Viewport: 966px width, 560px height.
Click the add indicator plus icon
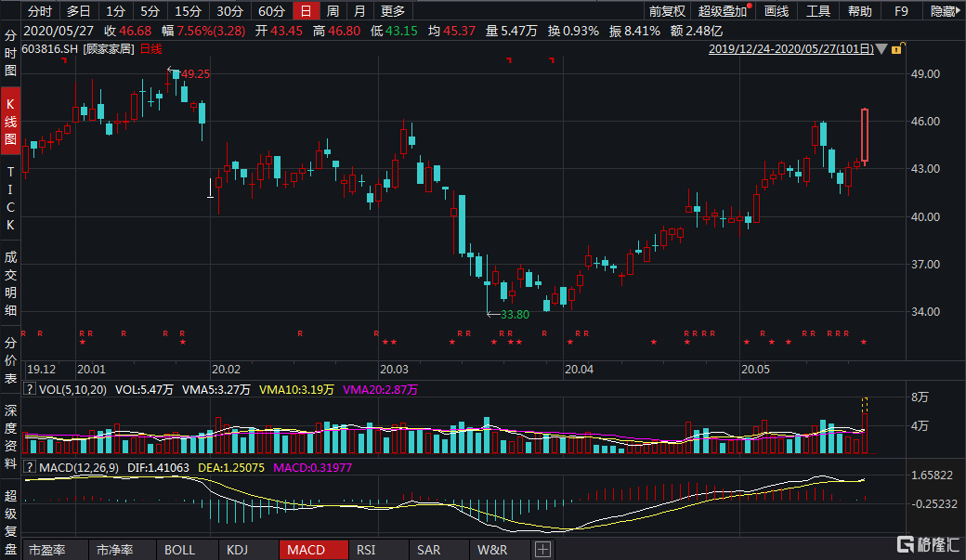pyautogui.click(x=542, y=550)
